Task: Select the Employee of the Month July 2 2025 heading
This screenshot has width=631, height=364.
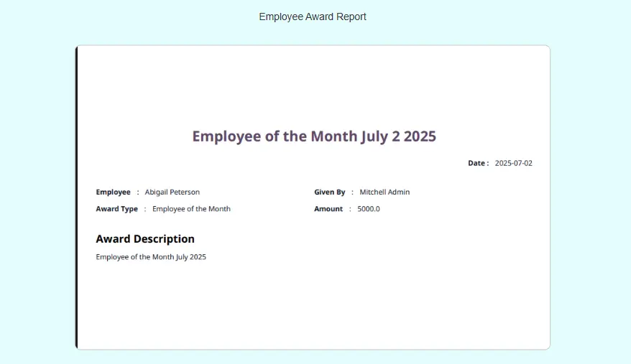Action: point(314,136)
